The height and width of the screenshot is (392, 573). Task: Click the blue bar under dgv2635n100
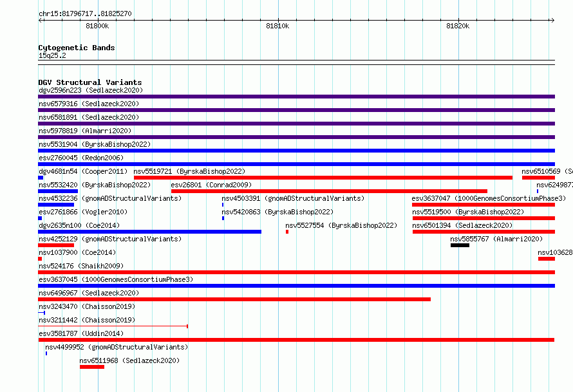point(149,232)
